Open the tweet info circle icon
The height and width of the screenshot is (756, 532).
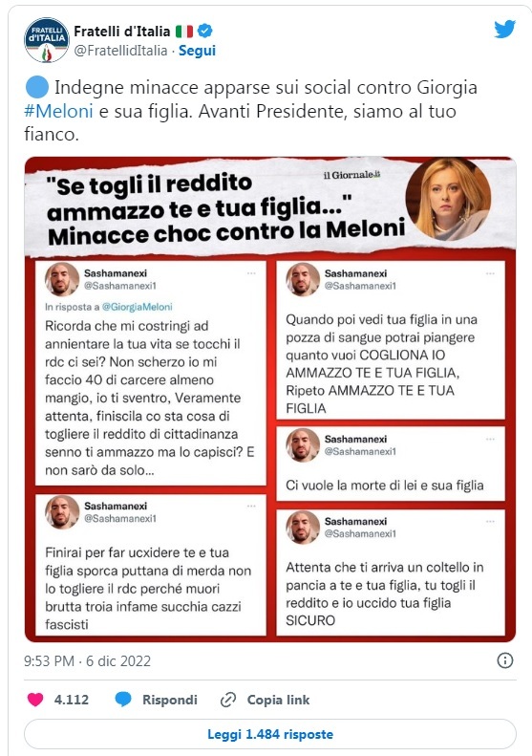point(504,660)
